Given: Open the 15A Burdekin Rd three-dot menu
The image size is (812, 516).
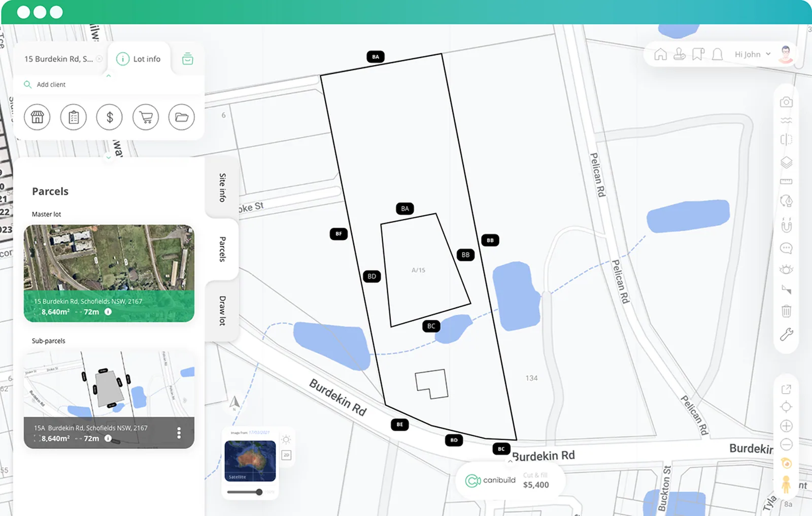Looking at the screenshot, I should pyautogui.click(x=179, y=433).
